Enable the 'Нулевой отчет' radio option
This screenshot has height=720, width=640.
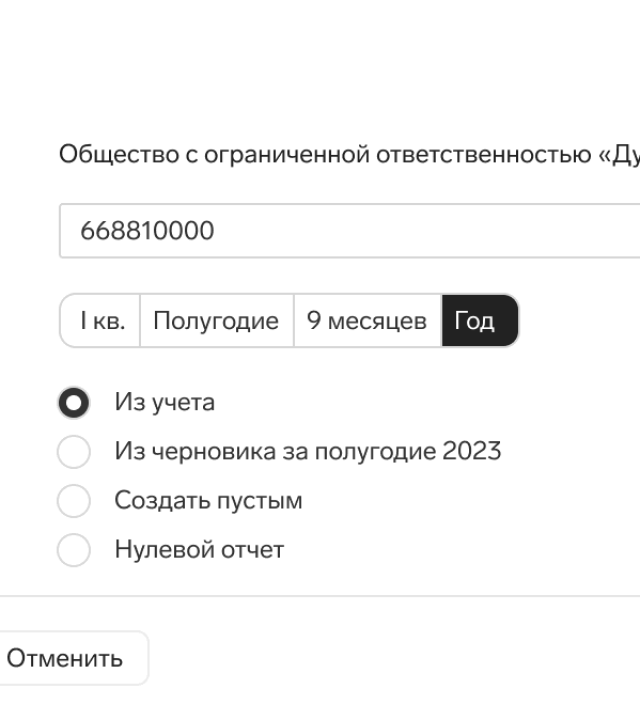pos(74,550)
